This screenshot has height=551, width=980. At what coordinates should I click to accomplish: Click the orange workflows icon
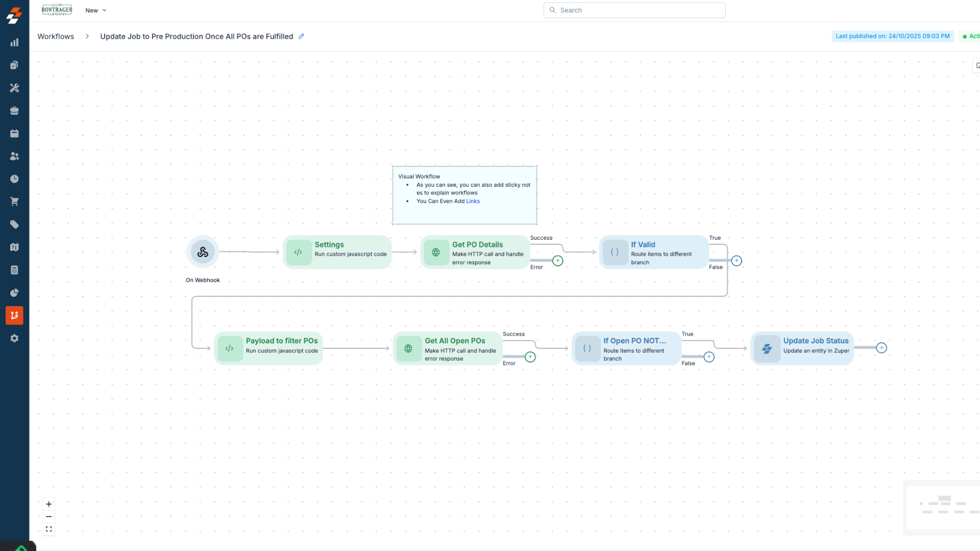(14, 315)
